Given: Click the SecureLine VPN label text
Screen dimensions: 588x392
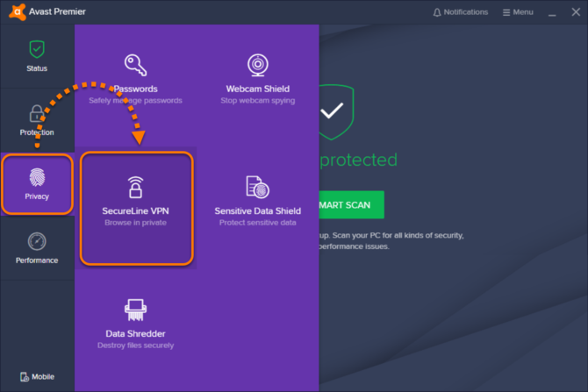Looking at the screenshot, I should click(135, 210).
